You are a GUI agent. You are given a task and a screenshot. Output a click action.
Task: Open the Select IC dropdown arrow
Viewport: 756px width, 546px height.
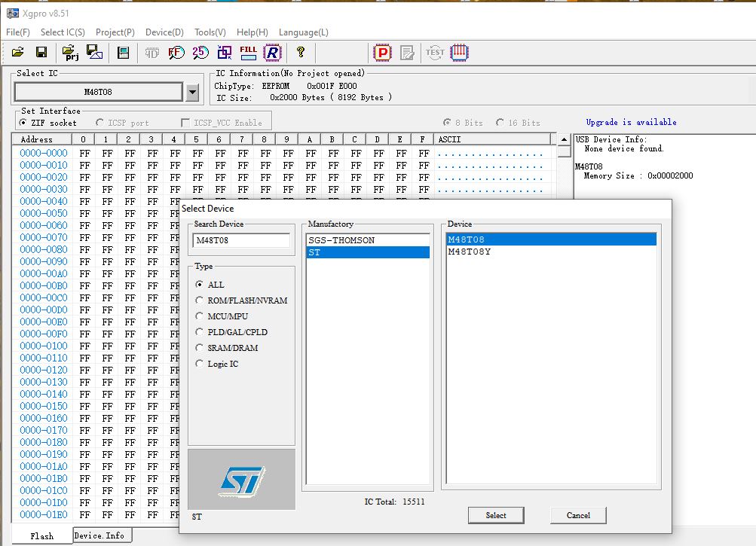(192, 92)
